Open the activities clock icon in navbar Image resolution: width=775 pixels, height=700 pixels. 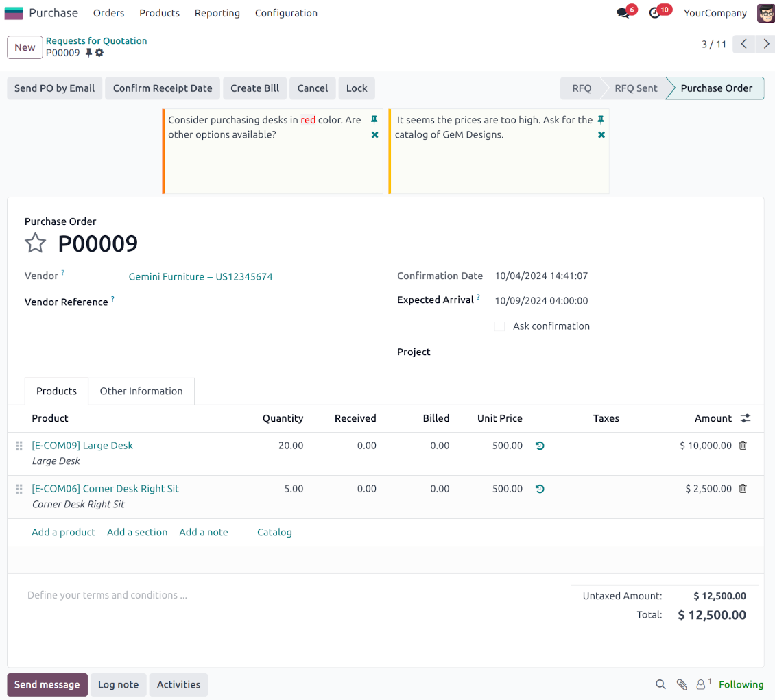coord(654,13)
